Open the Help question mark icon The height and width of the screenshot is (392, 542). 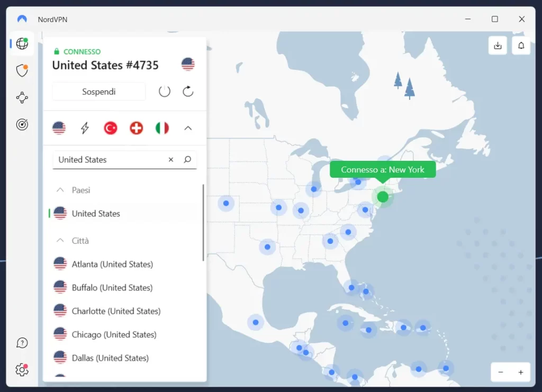22,343
